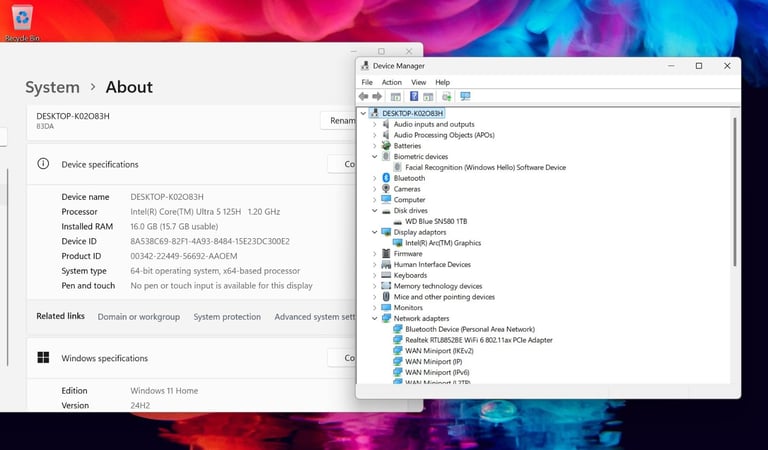Click the Bluetooth category icon
This screenshot has width=768, height=450.
386,178
